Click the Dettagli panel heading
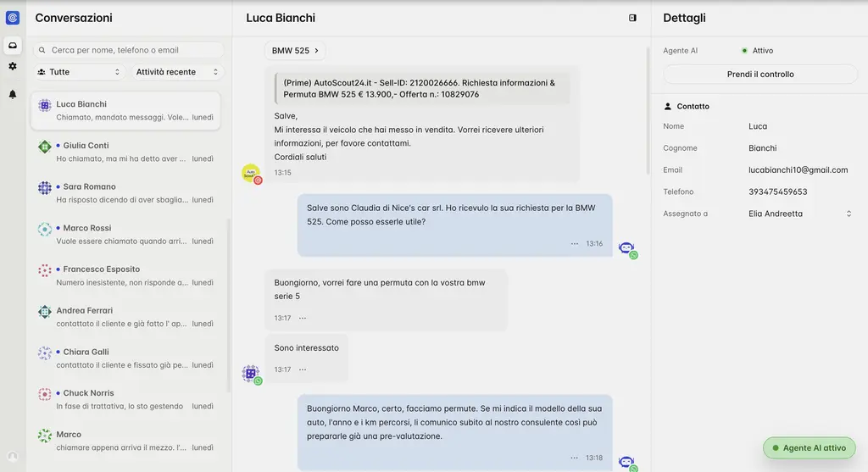868x472 pixels. point(684,18)
